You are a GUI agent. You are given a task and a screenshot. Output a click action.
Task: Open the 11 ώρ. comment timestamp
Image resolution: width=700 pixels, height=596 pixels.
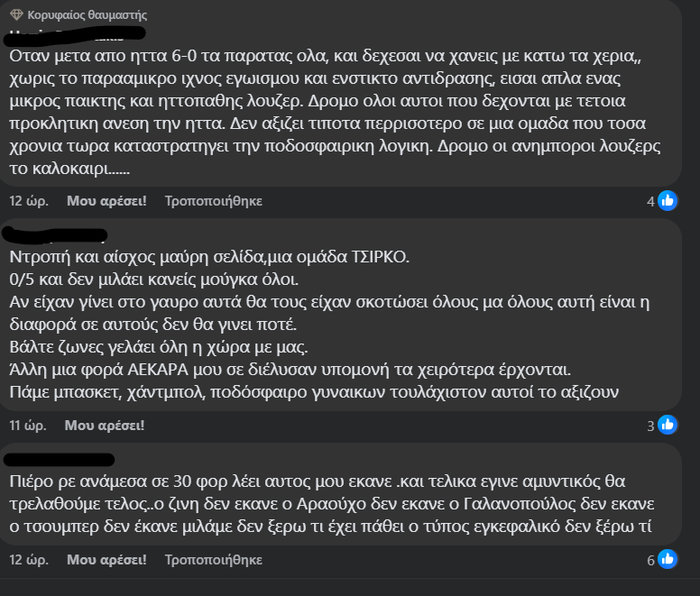click(x=28, y=426)
